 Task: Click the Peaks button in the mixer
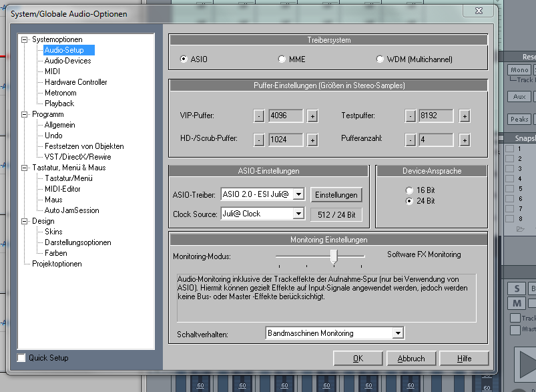tap(519, 119)
